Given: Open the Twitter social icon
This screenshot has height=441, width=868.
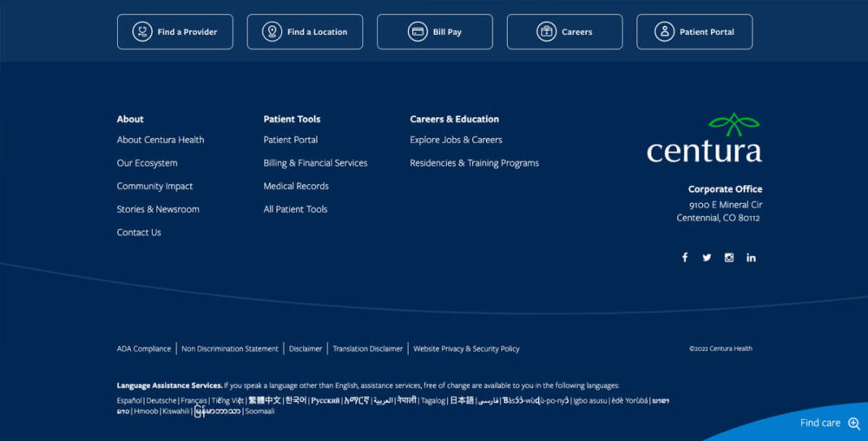Looking at the screenshot, I should 707,258.
